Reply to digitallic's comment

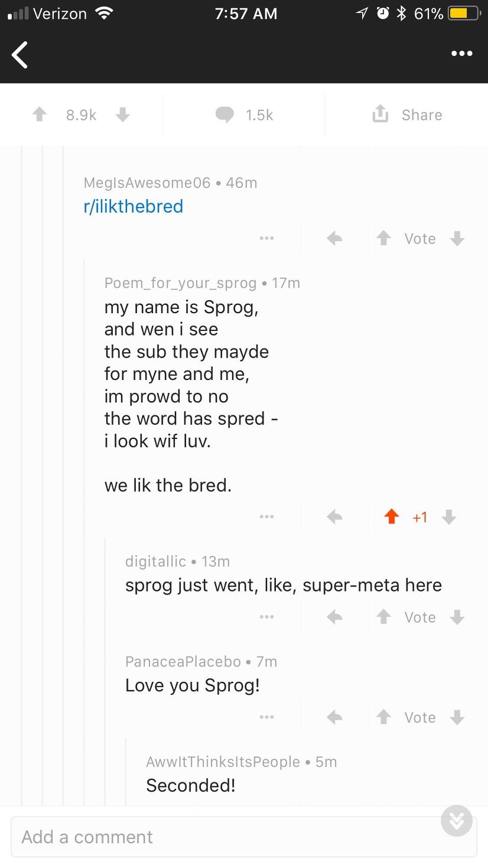click(x=334, y=617)
